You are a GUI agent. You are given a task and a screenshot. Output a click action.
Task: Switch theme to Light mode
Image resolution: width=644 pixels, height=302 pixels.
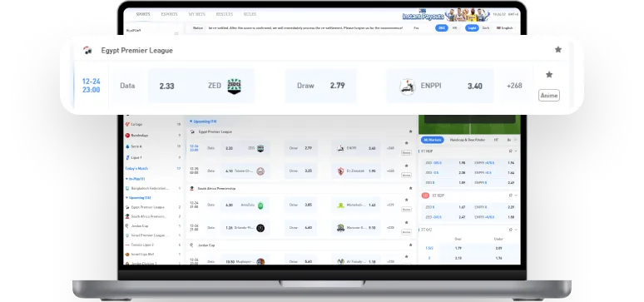click(472, 28)
